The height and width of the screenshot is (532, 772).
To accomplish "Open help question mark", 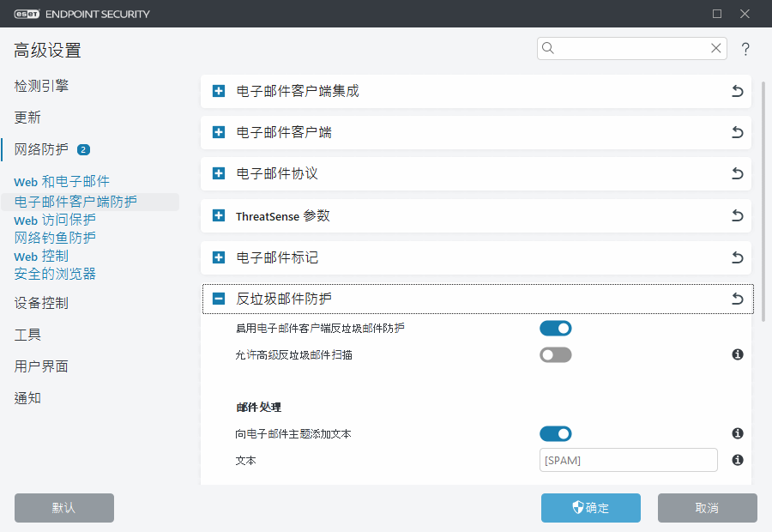I will point(745,49).
